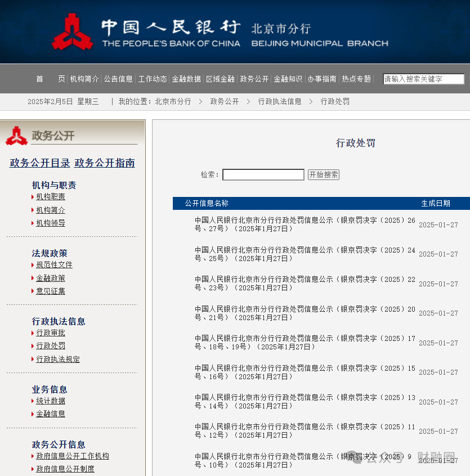Image resolution: width=470 pixels, height=476 pixels.
Task: Open the 行政执法规定 sidebar link
Action: point(58,359)
